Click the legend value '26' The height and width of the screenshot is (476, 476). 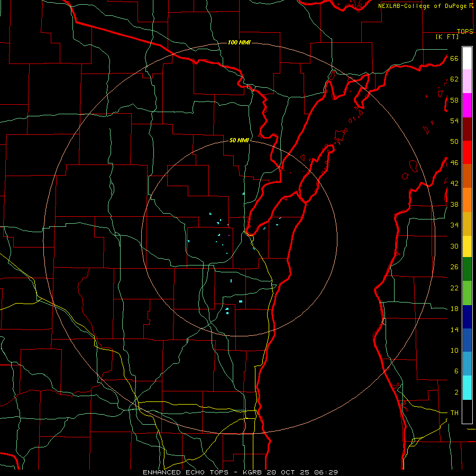[x=454, y=267]
